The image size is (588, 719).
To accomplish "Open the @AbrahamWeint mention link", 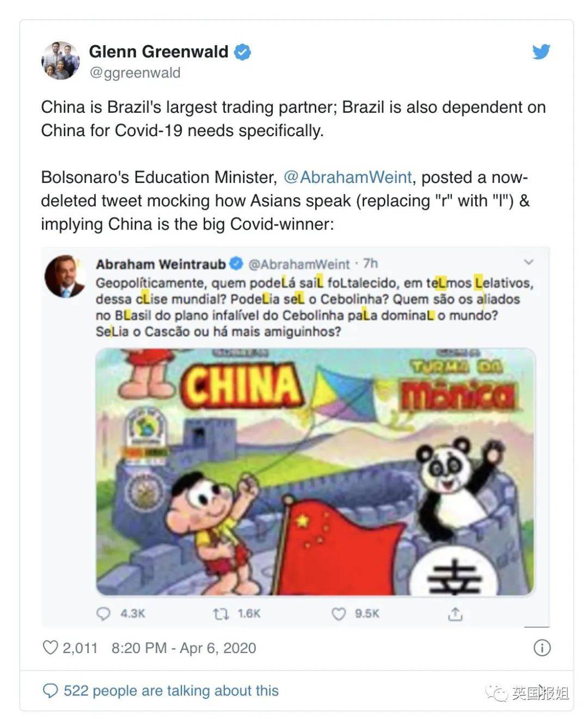I will tap(348, 177).
